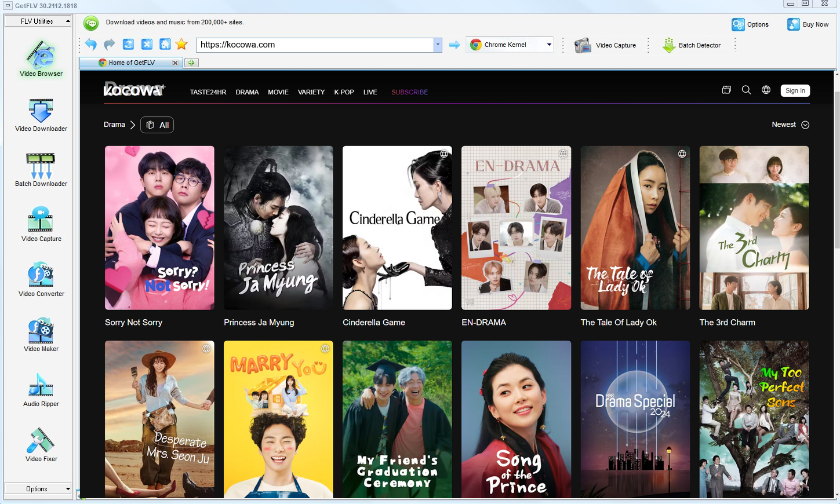Add the page to favorites (star)
The height and width of the screenshot is (504, 840).
pos(181,45)
